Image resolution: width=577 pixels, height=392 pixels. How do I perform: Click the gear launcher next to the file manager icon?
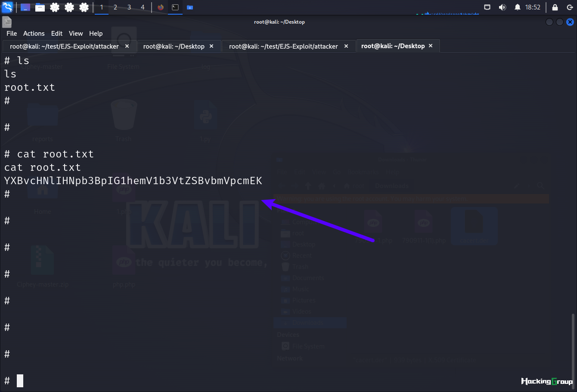pos(55,7)
